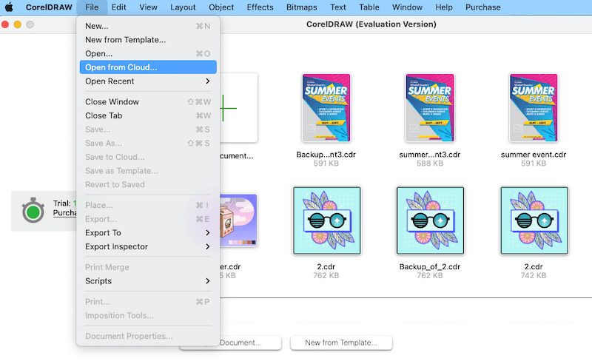This screenshot has height=364, width=592.
Task: Select Close Tab menu entry
Action: pyautogui.click(x=148, y=115)
